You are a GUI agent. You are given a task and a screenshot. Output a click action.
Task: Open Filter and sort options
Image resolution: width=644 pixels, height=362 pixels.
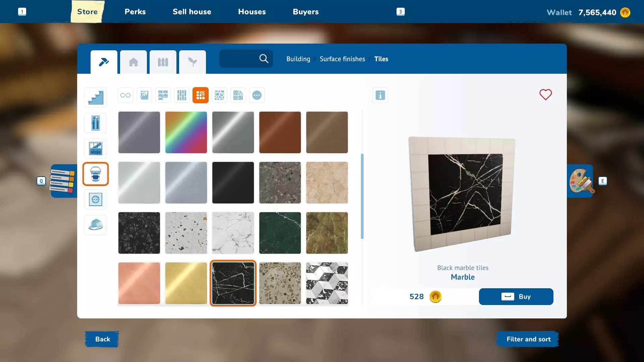click(528, 339)
